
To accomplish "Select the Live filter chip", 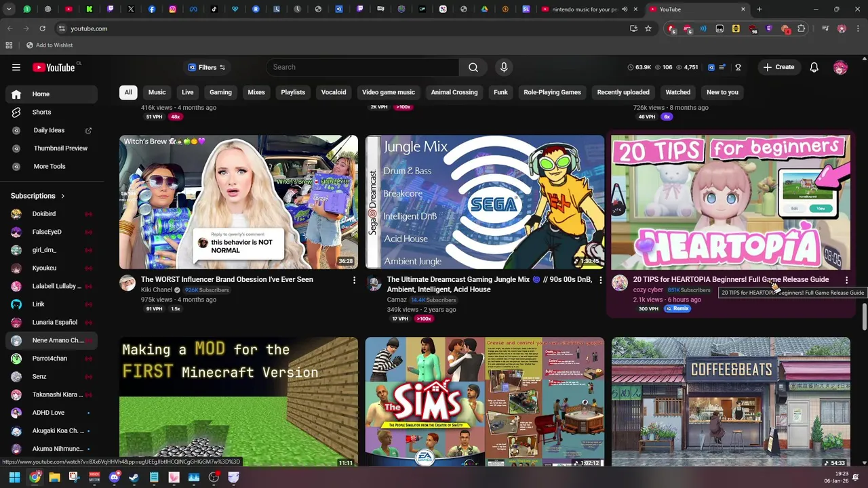I will (x=187, y=92).
